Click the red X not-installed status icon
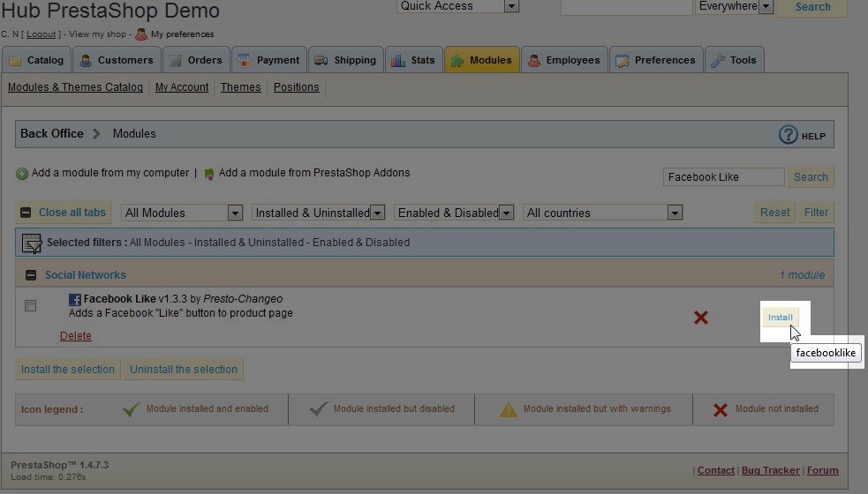Viewport: 868px width, 494px height. (x=700, y=318)
